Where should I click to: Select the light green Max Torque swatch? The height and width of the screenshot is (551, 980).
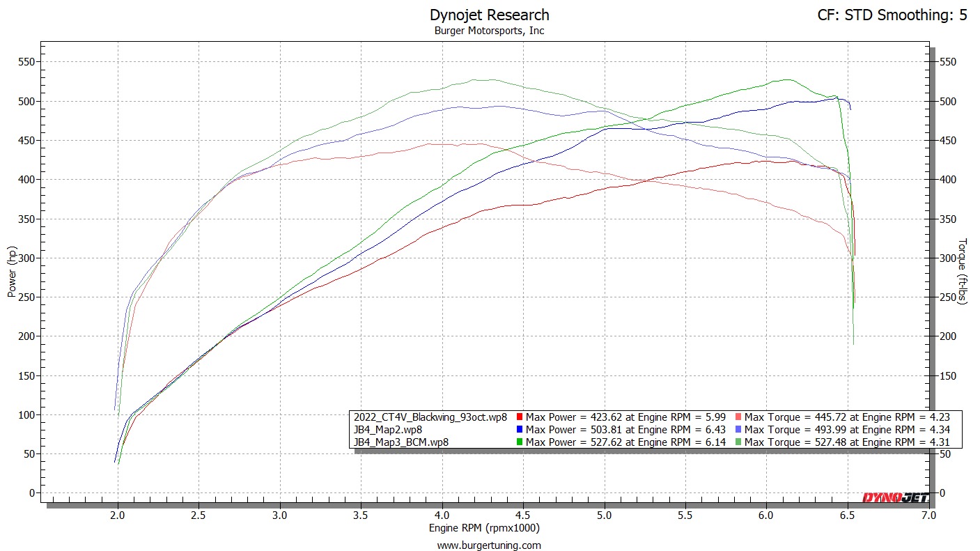pyautogui.click(x=738, y=442)
